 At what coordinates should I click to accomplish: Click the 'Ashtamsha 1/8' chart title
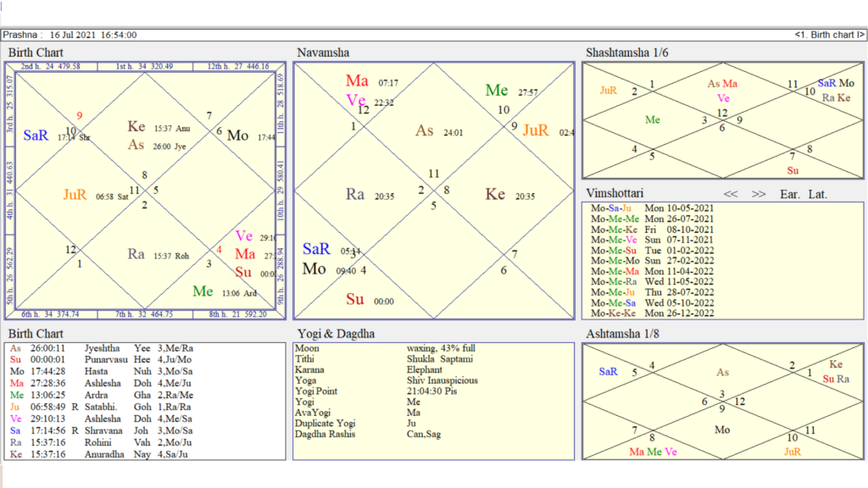coord(622,334)
